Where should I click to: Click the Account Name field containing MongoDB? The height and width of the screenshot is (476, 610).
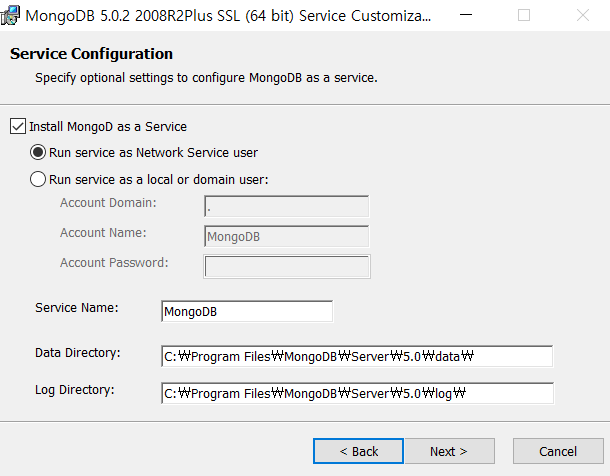(x=287, y=236)
